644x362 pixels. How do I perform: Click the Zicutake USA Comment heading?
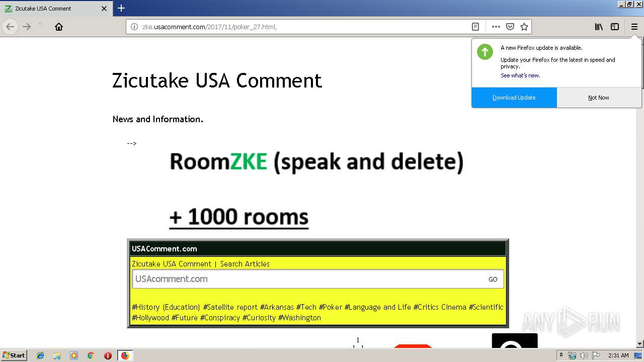(217, 80)
